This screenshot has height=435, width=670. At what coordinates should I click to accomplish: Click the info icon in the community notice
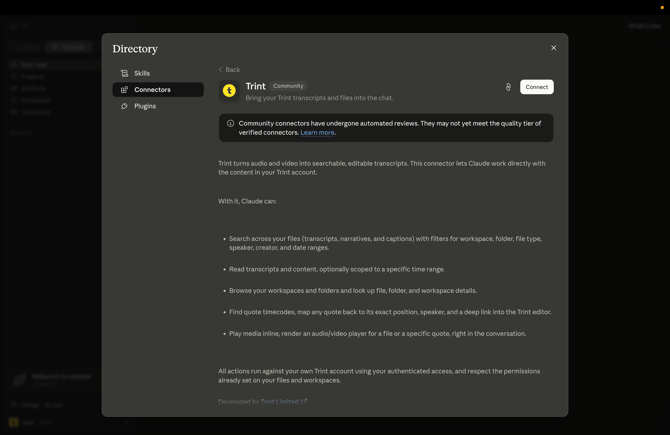pyautogui.click(x=230, y=123)
